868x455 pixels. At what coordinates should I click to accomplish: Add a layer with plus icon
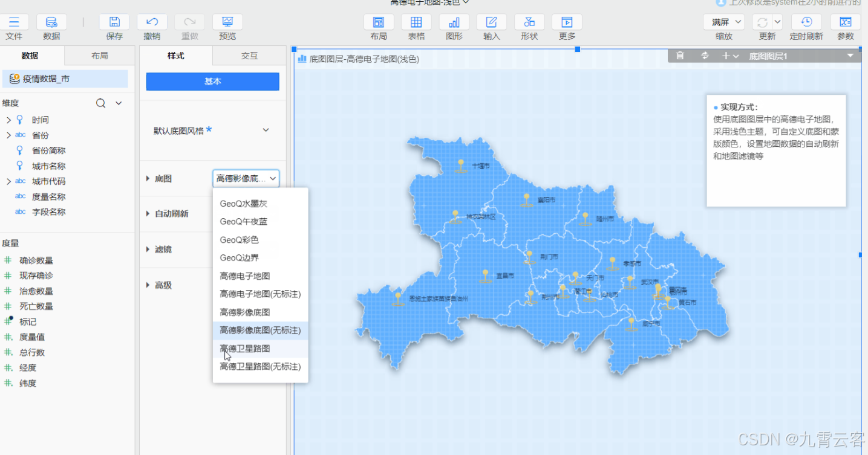click(726, 56)
